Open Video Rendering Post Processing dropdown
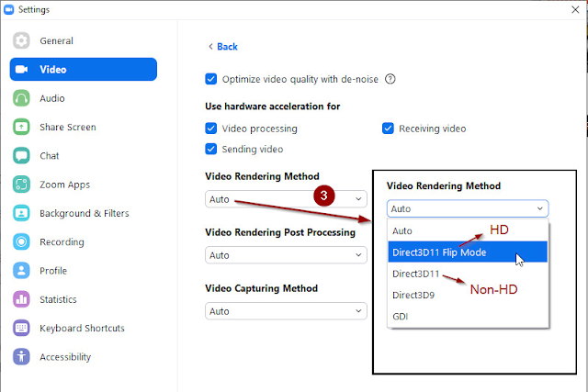 point(286,255)
